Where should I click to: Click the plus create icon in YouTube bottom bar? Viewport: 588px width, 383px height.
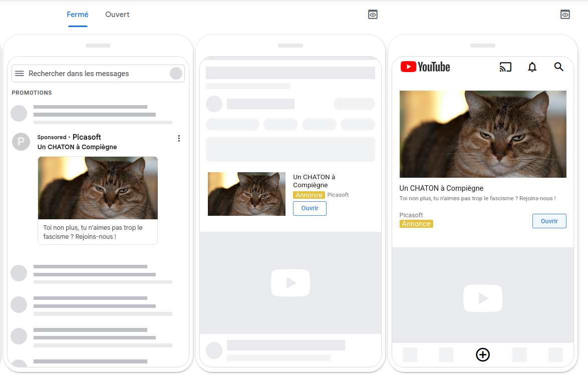point(483,354)
